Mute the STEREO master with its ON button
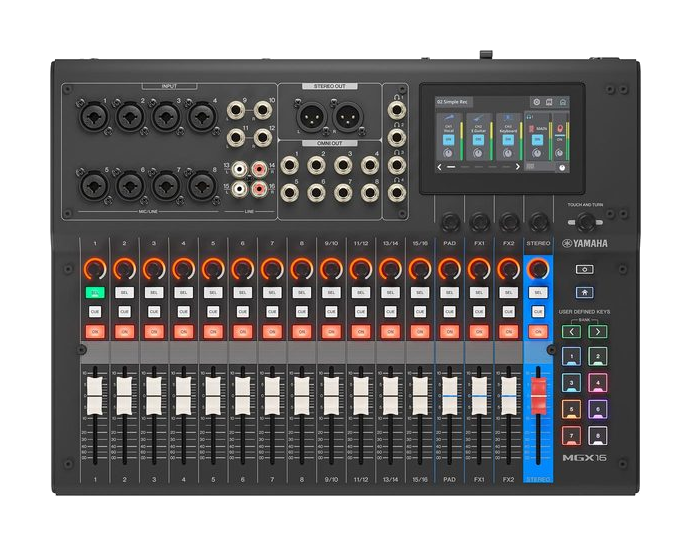Screen dimensions: 691x546 (538, 331)
